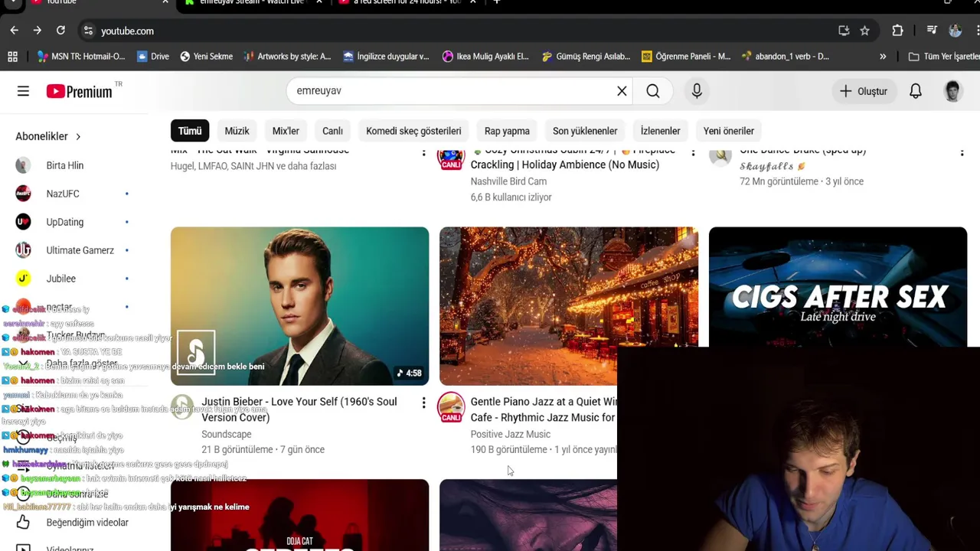The width and height of the screenshot is (980, 551).
Task: Open more options for One Dance video
Action: tap(962, 152)
